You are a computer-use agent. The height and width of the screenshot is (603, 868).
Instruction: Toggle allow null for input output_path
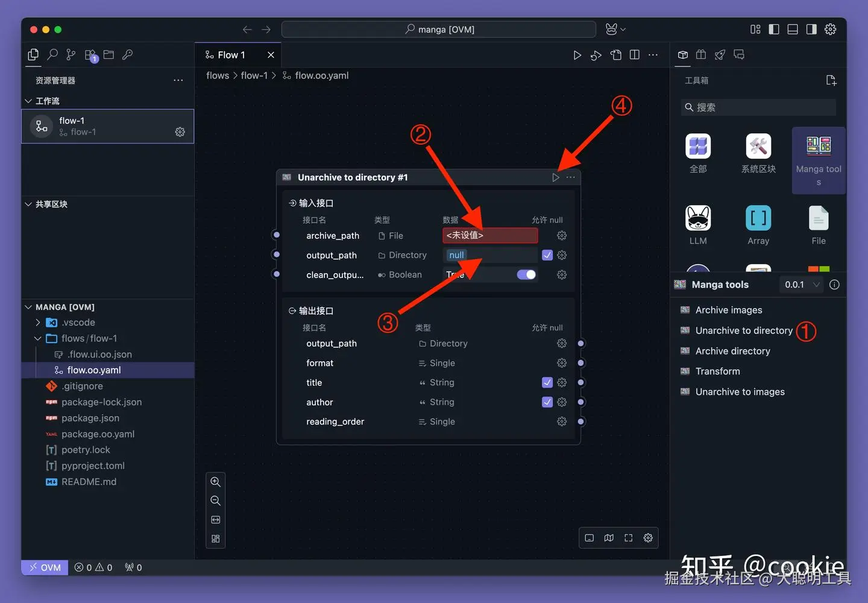click(547, 255)
